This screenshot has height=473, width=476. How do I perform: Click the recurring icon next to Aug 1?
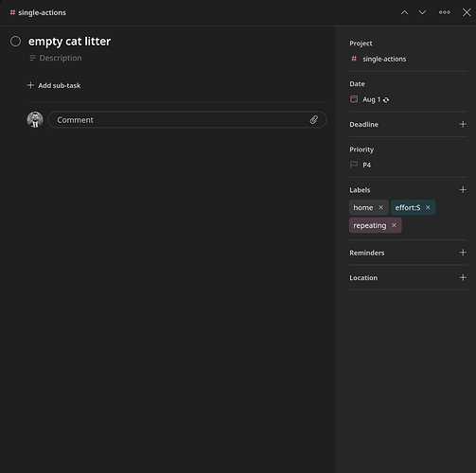tap(386, 100)
